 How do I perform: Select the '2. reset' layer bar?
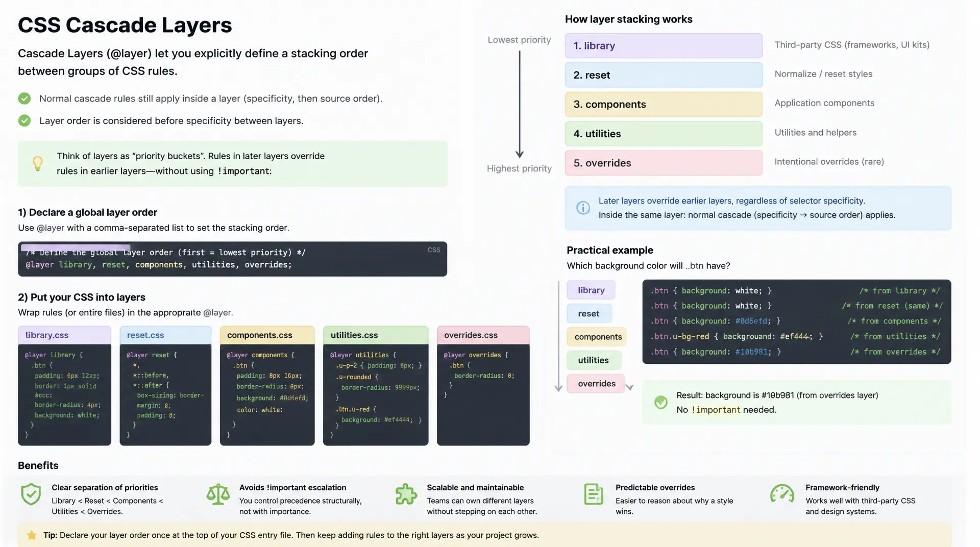click(x=664, y=75)
